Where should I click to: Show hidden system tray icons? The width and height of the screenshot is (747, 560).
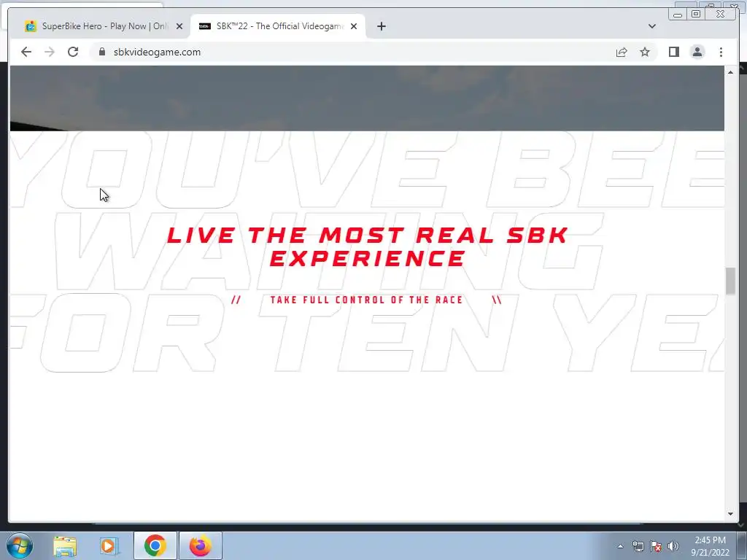coord(620,546)
